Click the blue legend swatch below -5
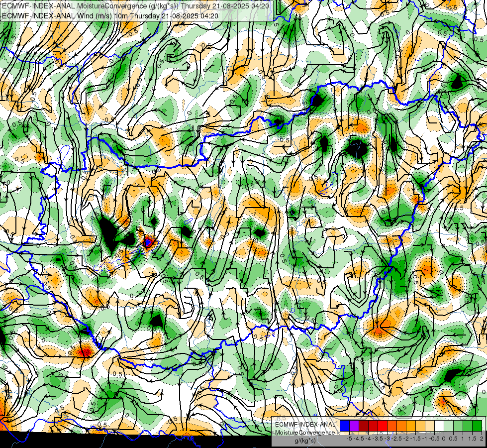This screenshot has width=487, height=448. click(345, 426)
